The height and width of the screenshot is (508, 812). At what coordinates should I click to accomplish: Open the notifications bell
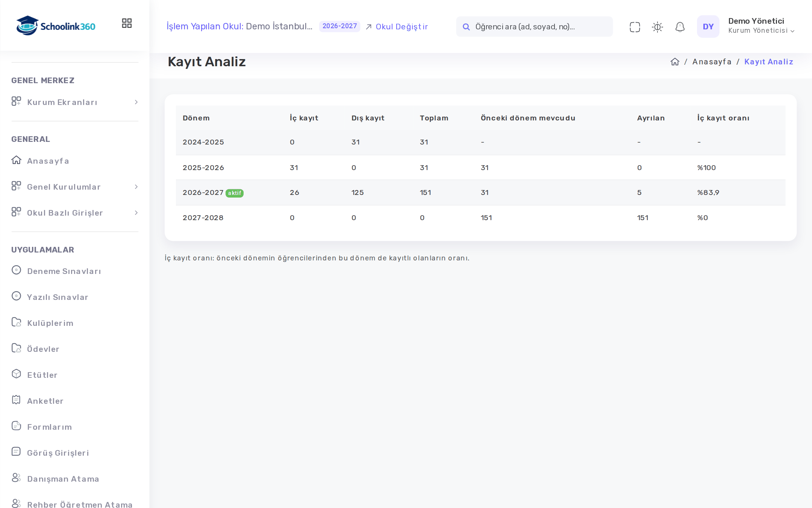tap(680, 27)
